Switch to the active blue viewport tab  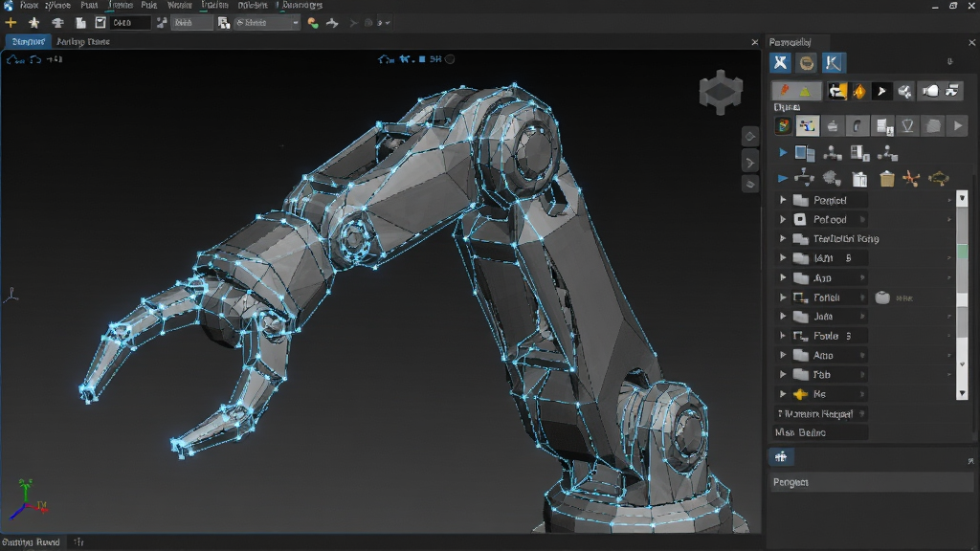click(28, 42)
